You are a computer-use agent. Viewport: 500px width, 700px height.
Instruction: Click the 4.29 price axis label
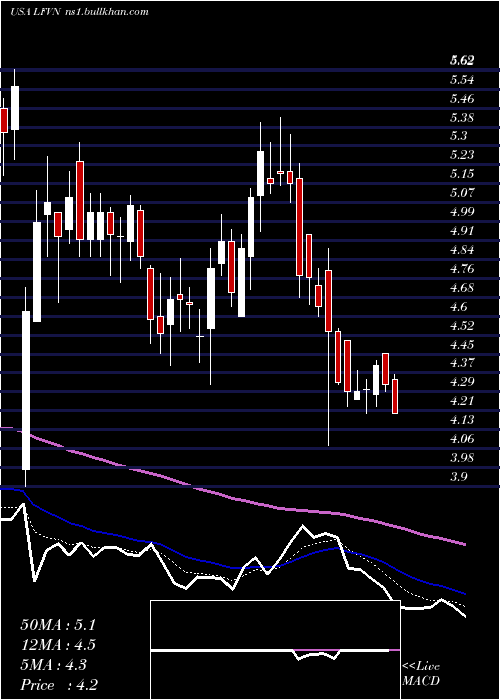pyautogui.click(x=462, y=382)
